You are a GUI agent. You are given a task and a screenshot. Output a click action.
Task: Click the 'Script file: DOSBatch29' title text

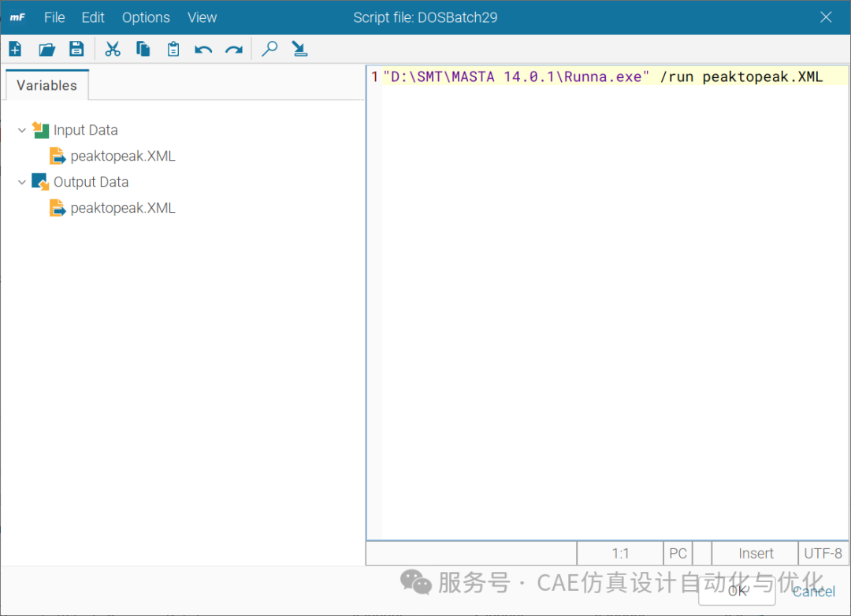425,17
